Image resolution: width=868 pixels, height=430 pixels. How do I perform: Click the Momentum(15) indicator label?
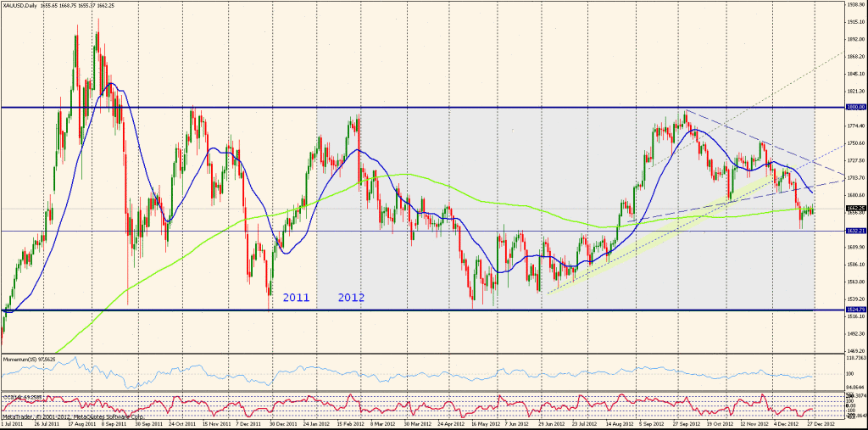coord(30,360)
